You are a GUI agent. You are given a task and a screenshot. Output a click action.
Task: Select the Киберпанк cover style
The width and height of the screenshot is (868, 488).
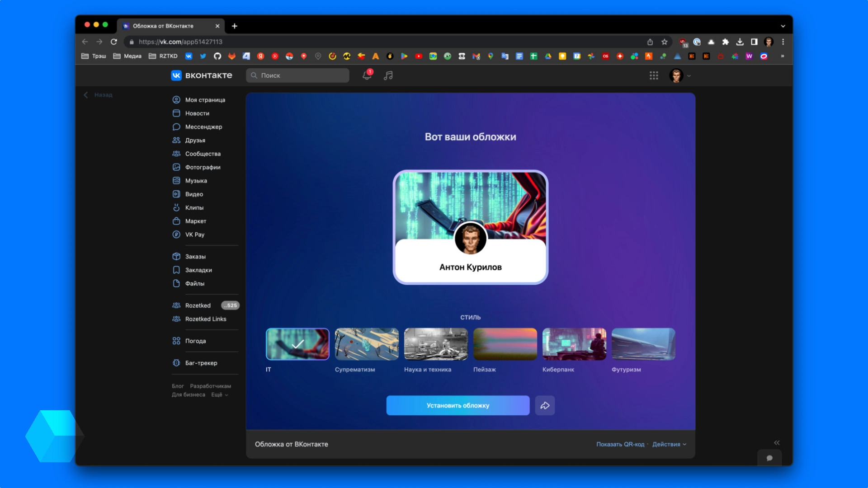pos(574,344)
